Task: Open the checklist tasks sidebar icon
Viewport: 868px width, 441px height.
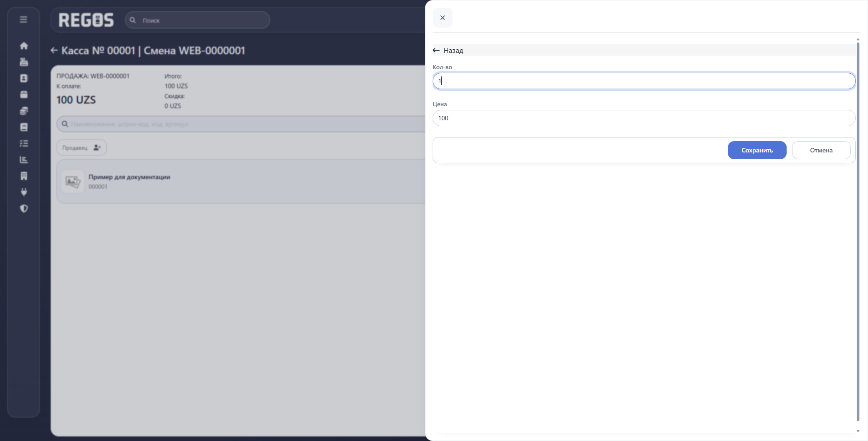Action: [x=24, y=143]
